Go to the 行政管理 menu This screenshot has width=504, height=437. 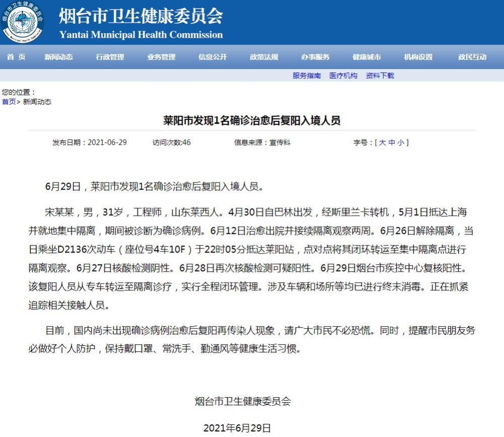coord(110,57)
